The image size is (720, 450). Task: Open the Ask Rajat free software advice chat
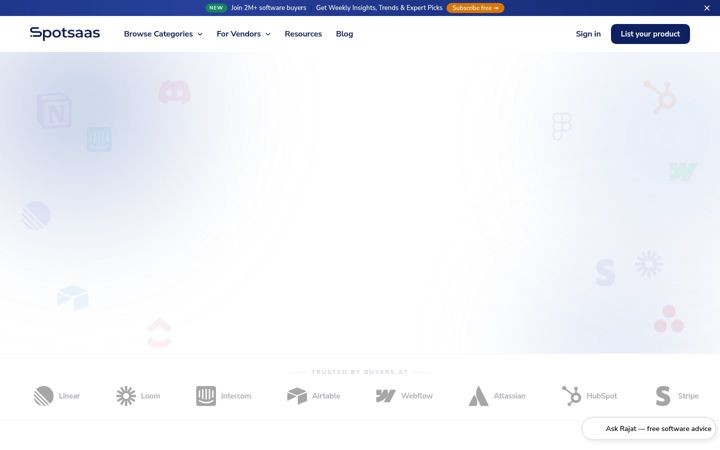pyautogui.click(x=649, y=428)
